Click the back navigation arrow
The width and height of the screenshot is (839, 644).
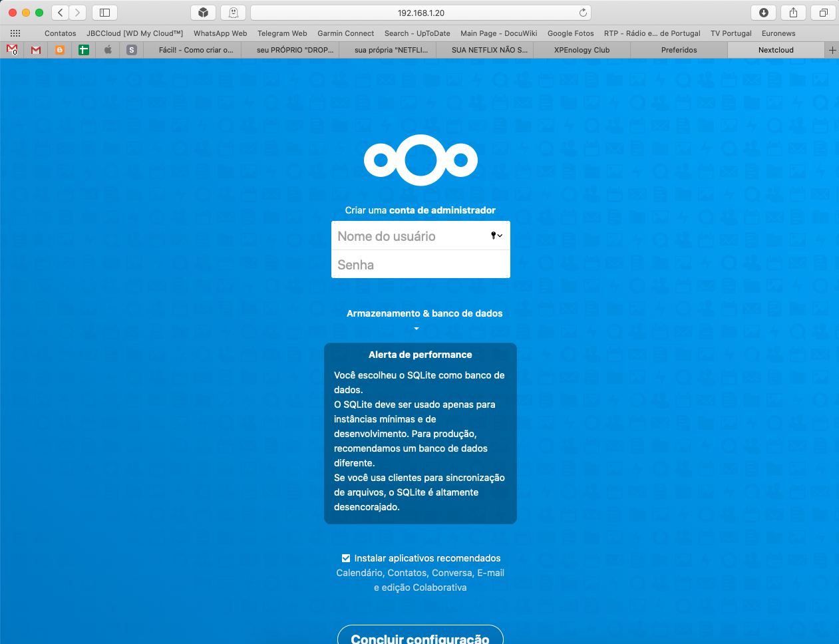(61, 13)
